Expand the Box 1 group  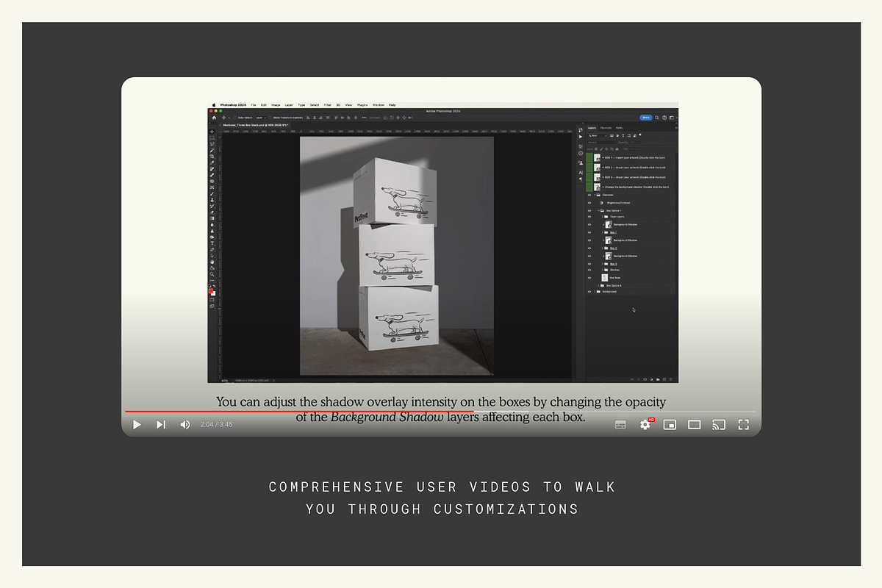(x=603, y=232)
